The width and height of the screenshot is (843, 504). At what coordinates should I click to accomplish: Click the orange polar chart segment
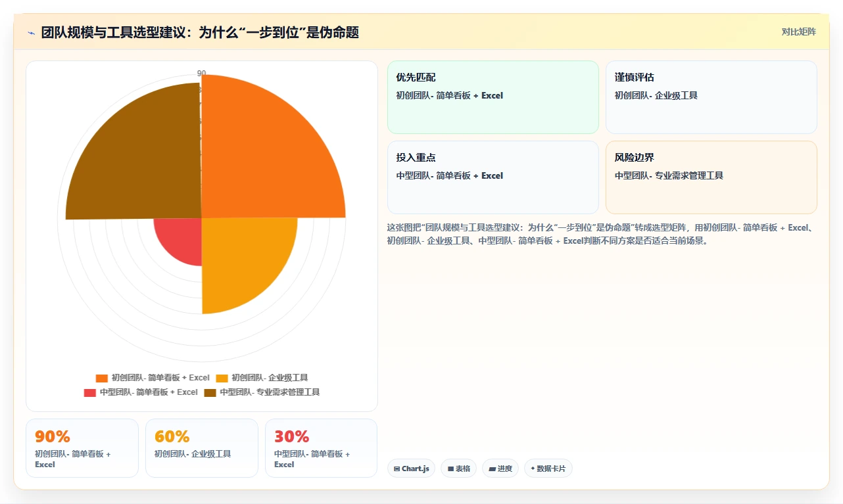point(263,158)
